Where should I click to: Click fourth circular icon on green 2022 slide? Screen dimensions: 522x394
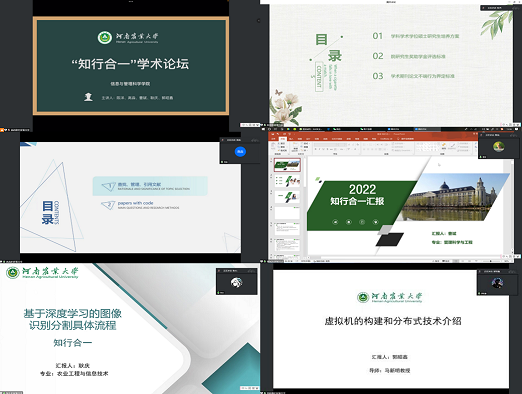[376, 222]
